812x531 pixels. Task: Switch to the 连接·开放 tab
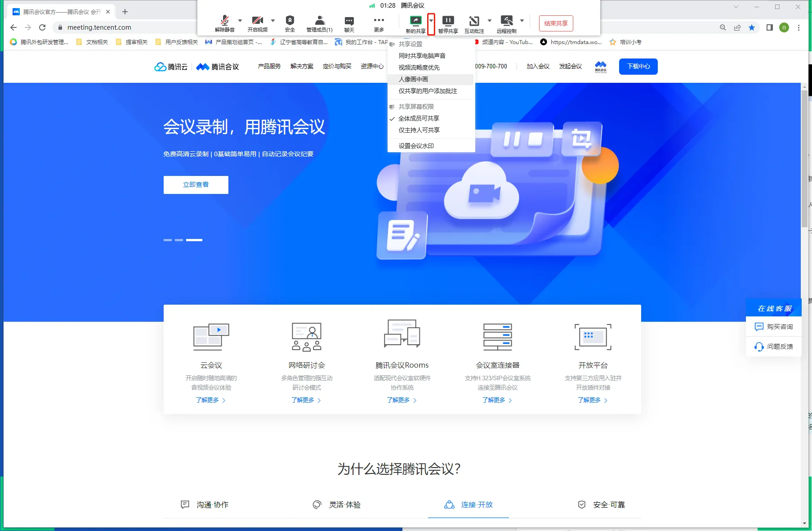click(x=468, y=505)
